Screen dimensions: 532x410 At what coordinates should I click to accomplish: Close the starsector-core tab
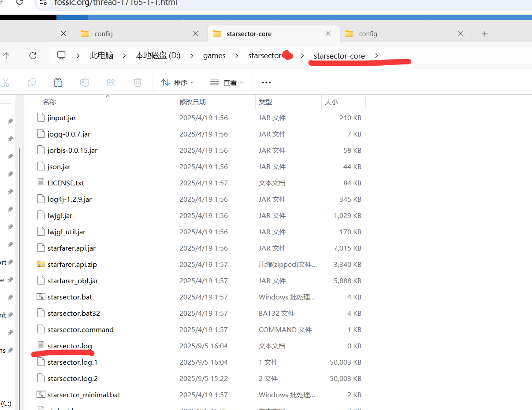coord(328,34)
